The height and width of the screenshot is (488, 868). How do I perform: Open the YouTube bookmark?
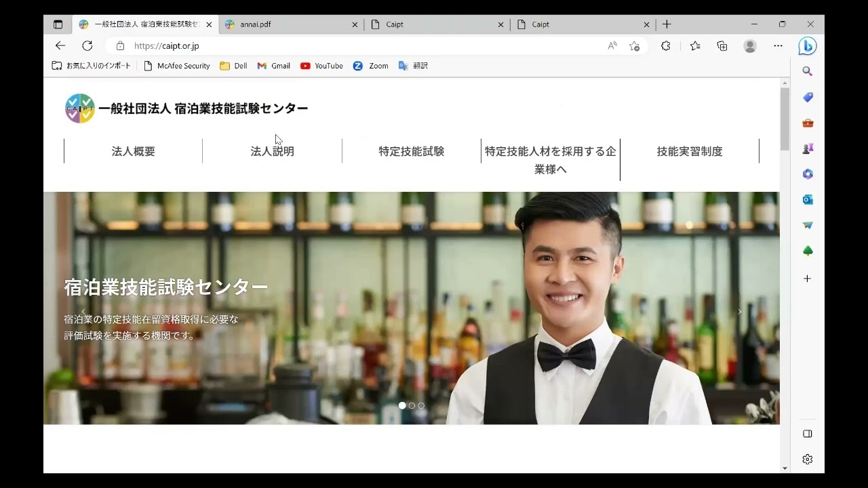(x=321, y=66)
